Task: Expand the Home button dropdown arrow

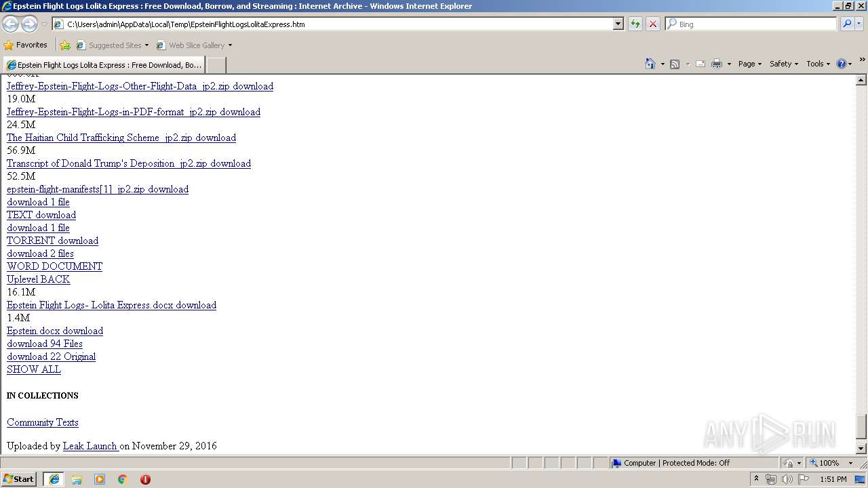Action: pyautogui.click(x=663, y=64)
